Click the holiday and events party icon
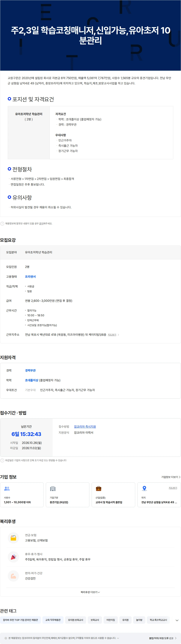Screen dimensions: 181x644 coord(14,557)
